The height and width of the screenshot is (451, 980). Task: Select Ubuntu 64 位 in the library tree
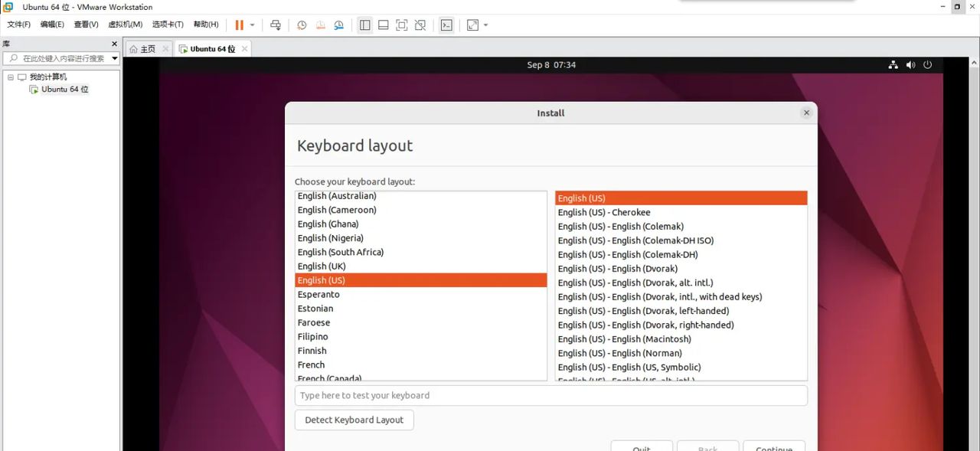(x=65, y=90)
